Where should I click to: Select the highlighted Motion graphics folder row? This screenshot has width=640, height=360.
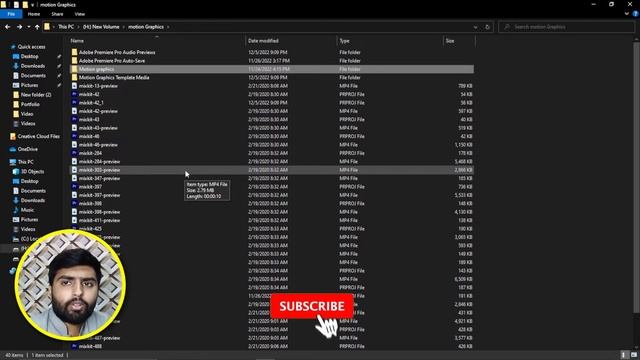coord(271,69)
